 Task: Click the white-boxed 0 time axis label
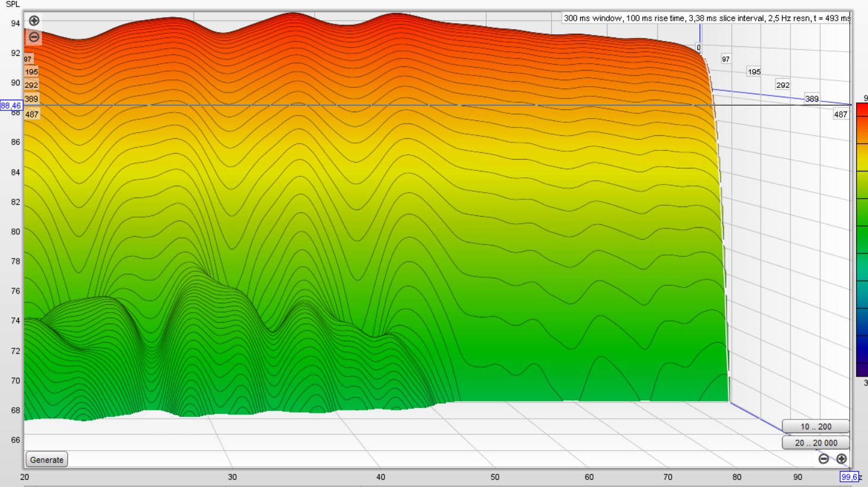tap(699, 48)
